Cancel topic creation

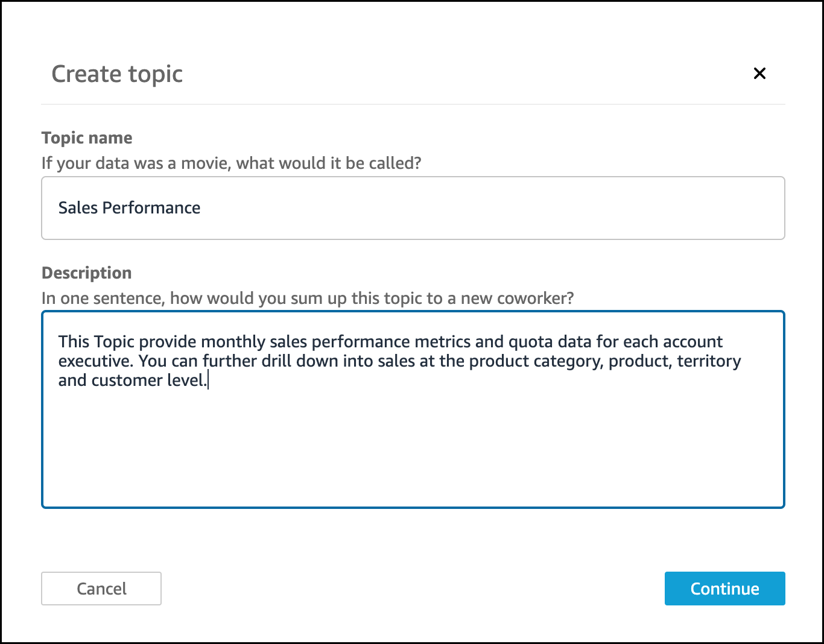point(101,589)
